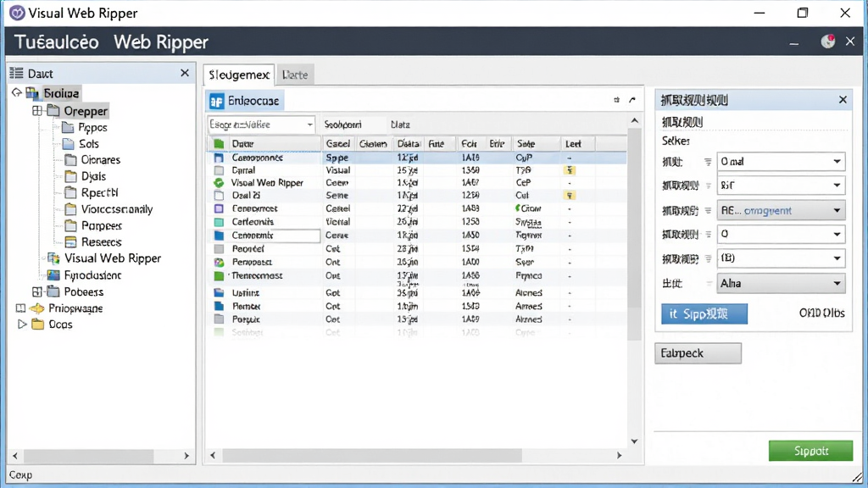Screen dimensions: 868x488
Task: Click the green icon in table header
Action: pyautogui.click(x=219, y=144)
